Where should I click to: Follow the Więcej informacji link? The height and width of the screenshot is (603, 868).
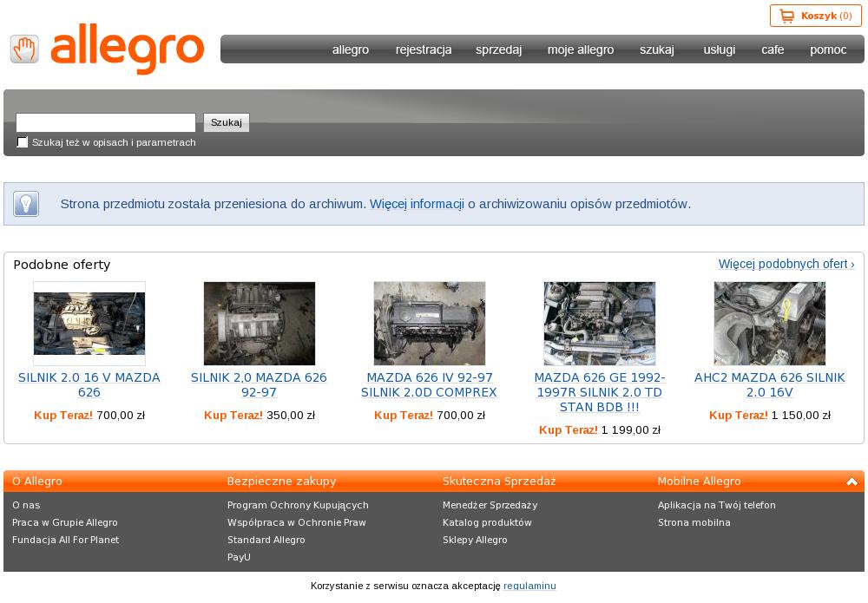417,204
